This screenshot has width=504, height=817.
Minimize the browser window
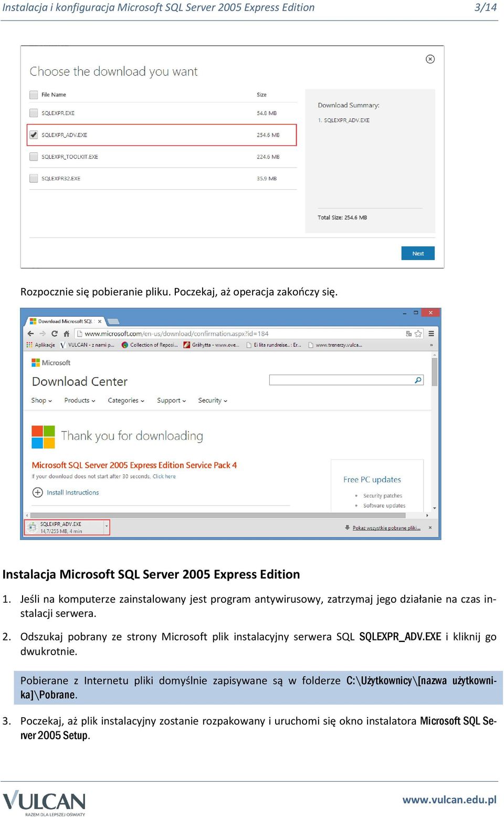pos(404,313)
